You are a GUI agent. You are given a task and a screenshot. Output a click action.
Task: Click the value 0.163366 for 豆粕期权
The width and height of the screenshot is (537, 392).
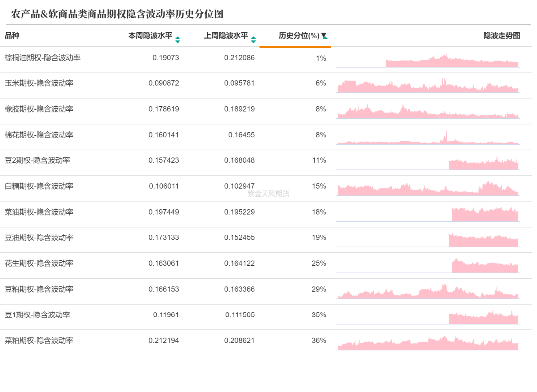click(x=239, y=289)
